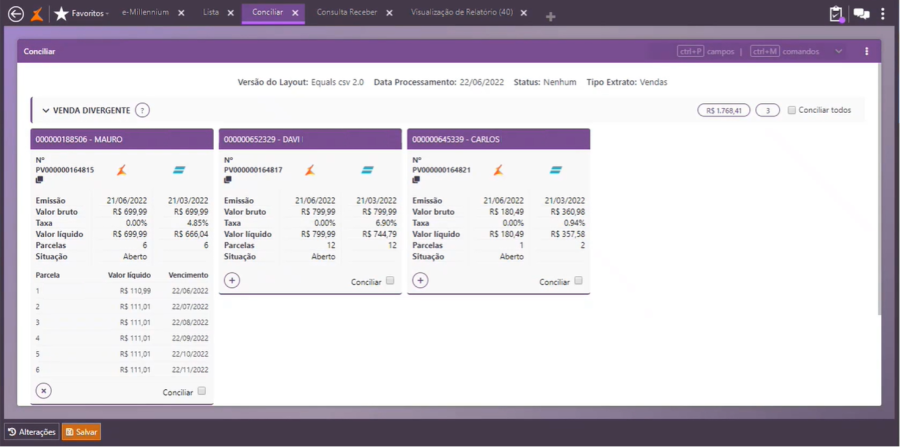Expand installments in CARLOS card
Image resolution: width=900 pixels, height=447 pixels.
(420, 281)
